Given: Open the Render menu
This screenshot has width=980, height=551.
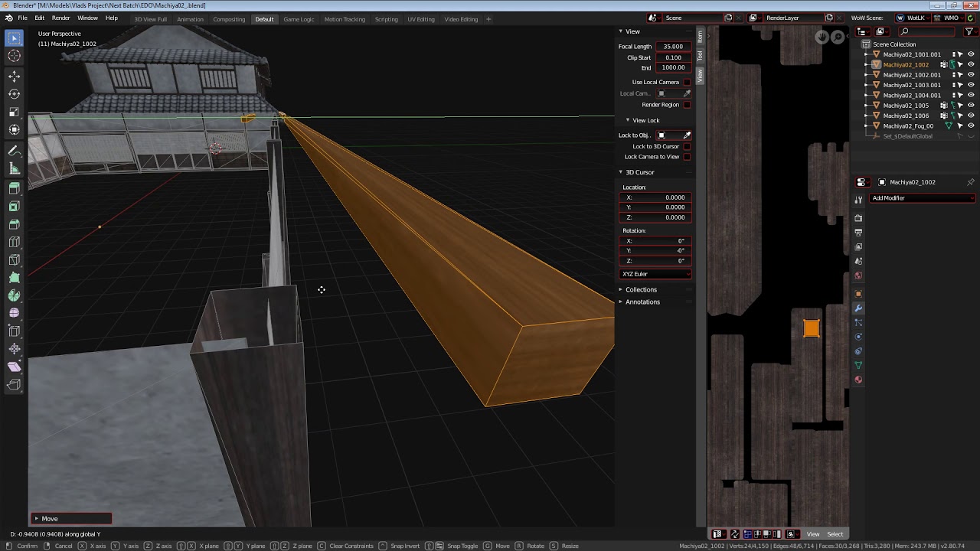Looking at the screenshot, I should (61, 18).
